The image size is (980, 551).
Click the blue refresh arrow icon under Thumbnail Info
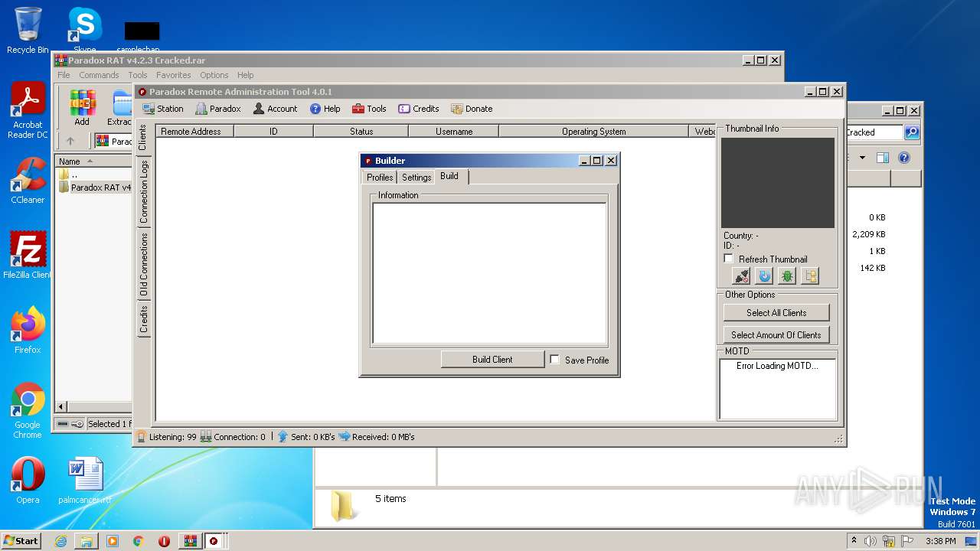[764, 276]
